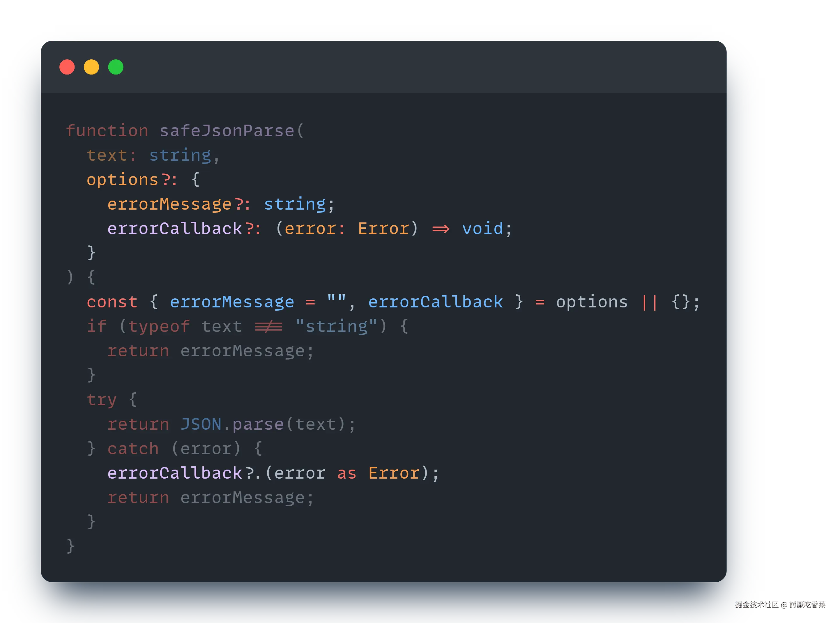Click the 'text' parameter in signature
The height and width of the screenshot is (623, 840).
point(107,155)
